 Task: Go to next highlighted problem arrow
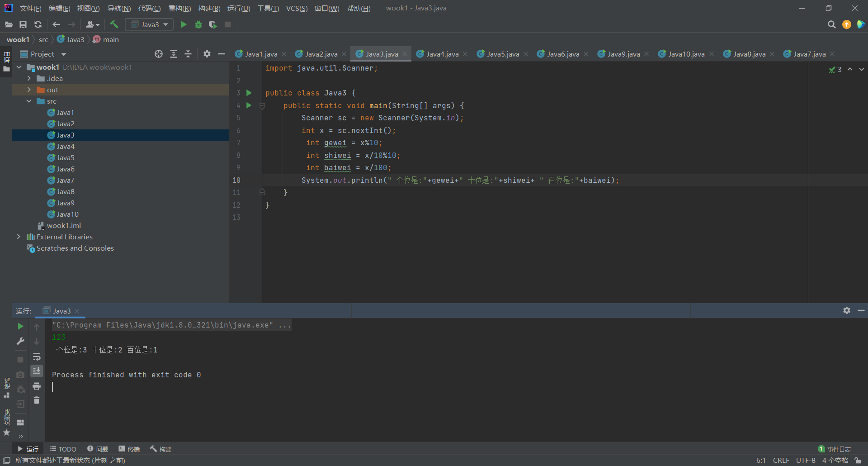tap(862, 69)
